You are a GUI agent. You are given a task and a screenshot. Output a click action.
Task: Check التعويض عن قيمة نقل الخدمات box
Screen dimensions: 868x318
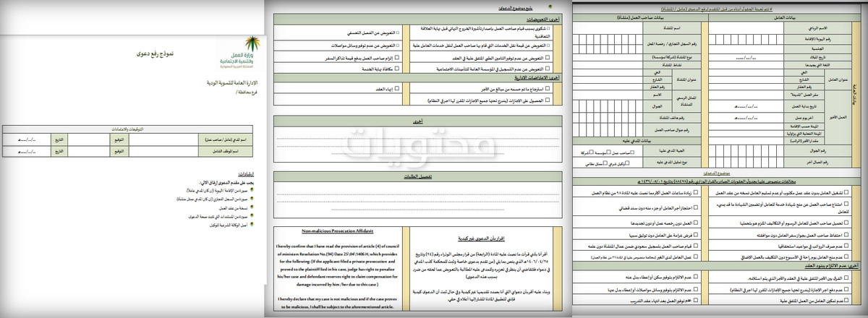(548, 46)
